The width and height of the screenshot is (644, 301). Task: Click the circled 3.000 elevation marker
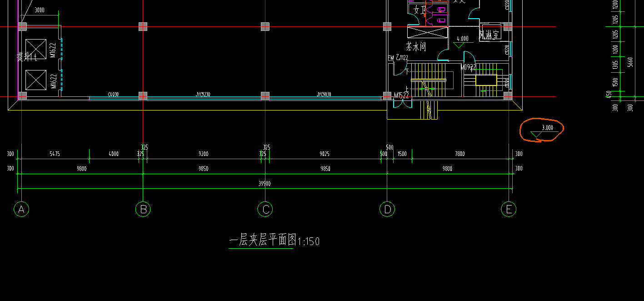coord(544,130)
